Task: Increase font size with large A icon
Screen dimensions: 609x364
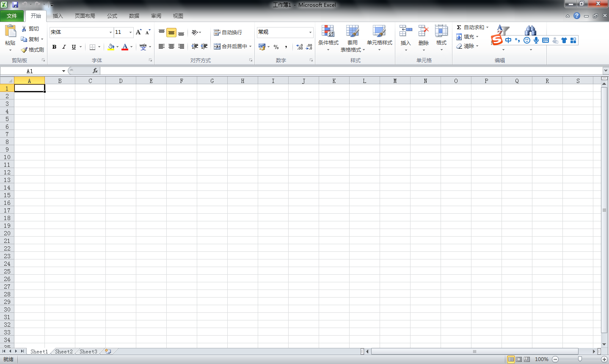Action: tap(138, 32)
